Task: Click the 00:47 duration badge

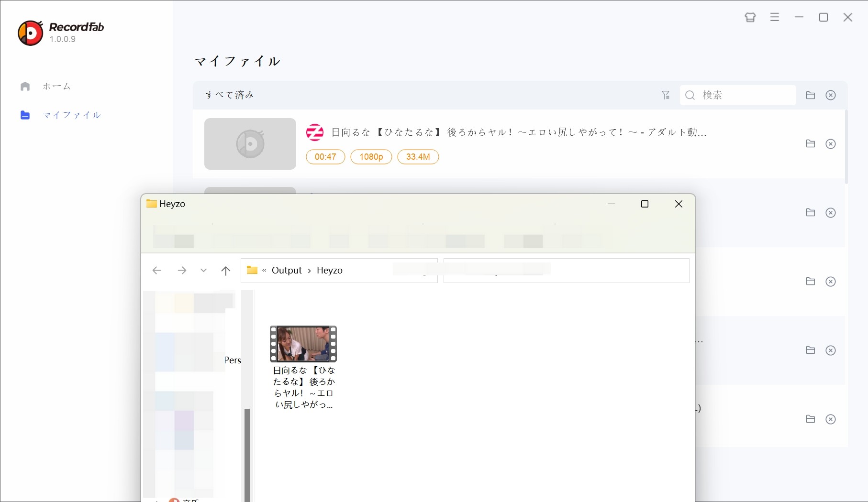Action: click(x=325, y=157)
